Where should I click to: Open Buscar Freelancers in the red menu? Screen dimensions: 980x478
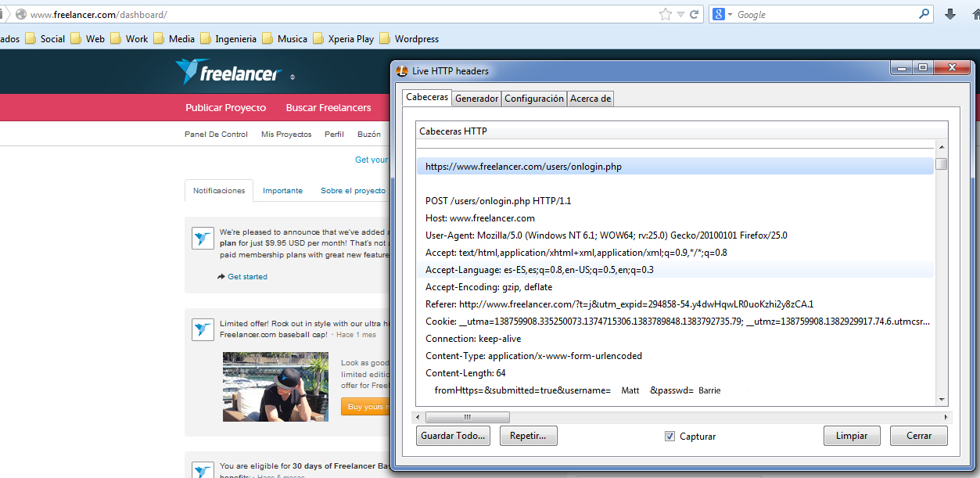point(328,108)
